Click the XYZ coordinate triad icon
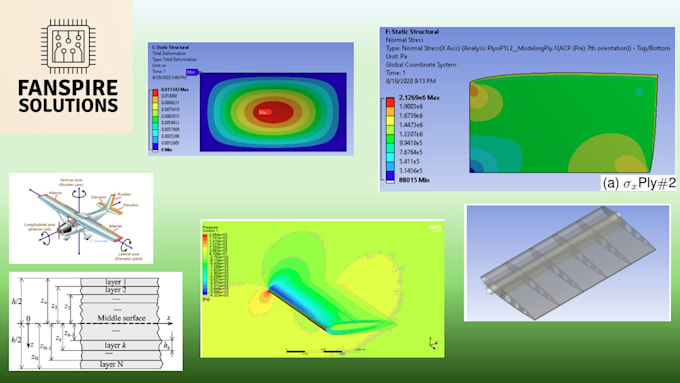Viewport: 680px width, 383px height. pos(433,344)
